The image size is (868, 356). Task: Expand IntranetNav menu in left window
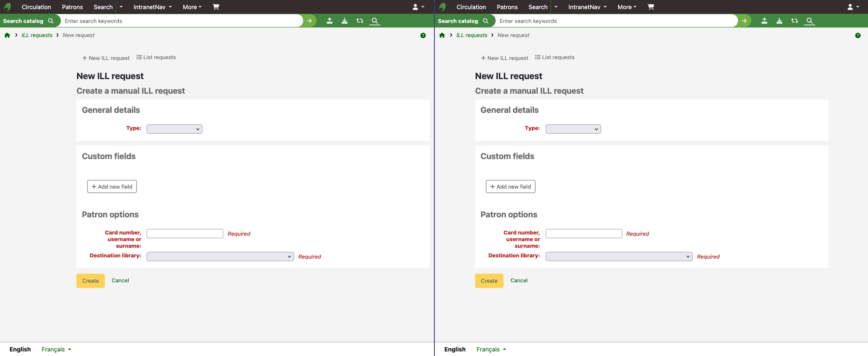tap(152, 7)
